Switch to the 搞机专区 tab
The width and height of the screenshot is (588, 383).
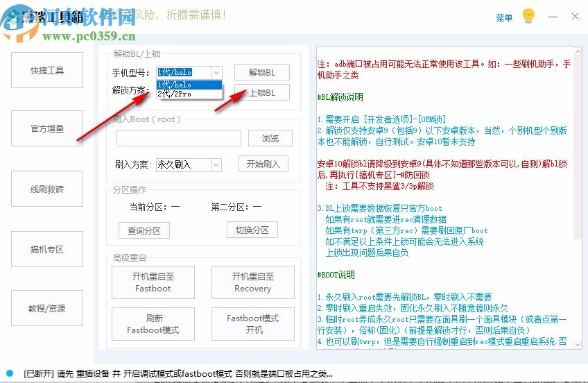click(x=47, y=249)
